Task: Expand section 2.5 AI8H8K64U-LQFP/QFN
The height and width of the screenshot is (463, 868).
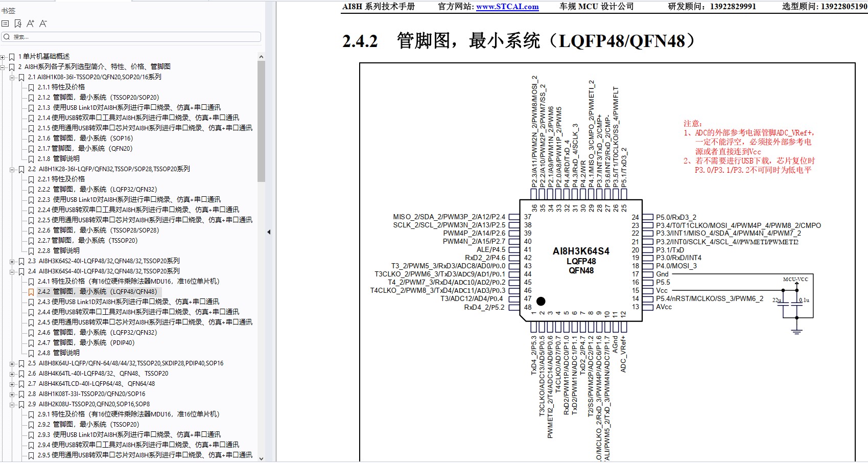Action: [x=12, y=363]
